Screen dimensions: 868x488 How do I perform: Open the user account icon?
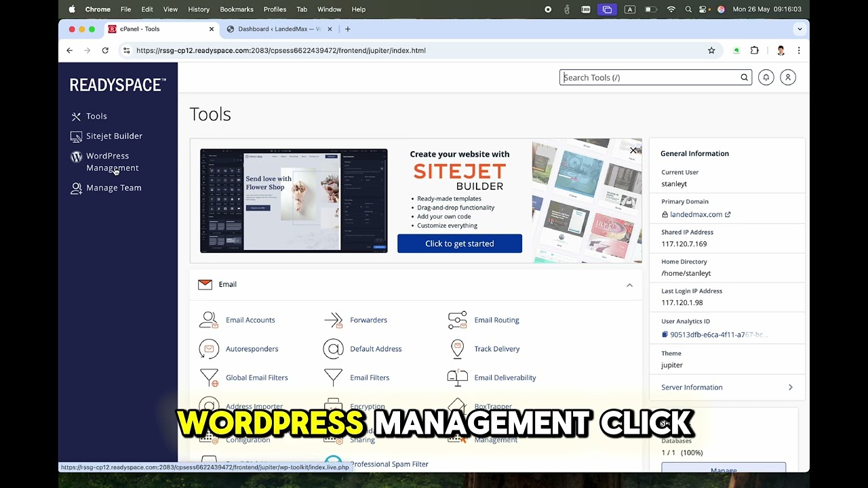tap(788, 77)
